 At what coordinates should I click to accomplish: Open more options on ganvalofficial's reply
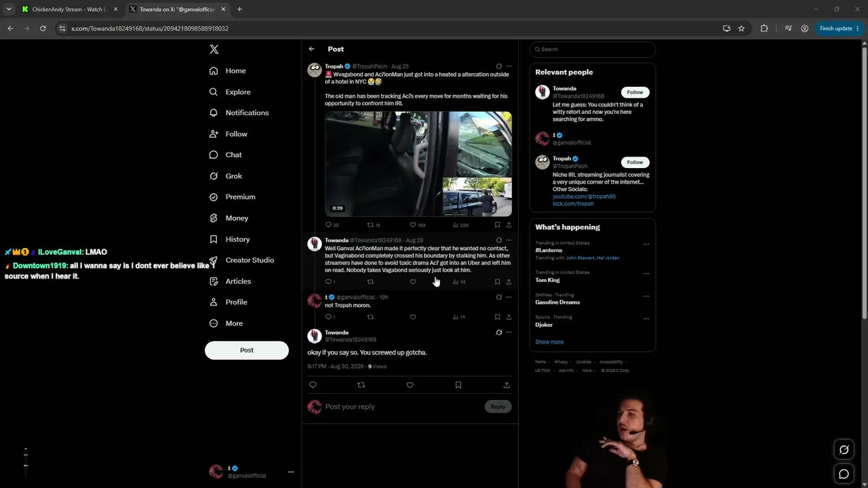(x=509, y=297)
